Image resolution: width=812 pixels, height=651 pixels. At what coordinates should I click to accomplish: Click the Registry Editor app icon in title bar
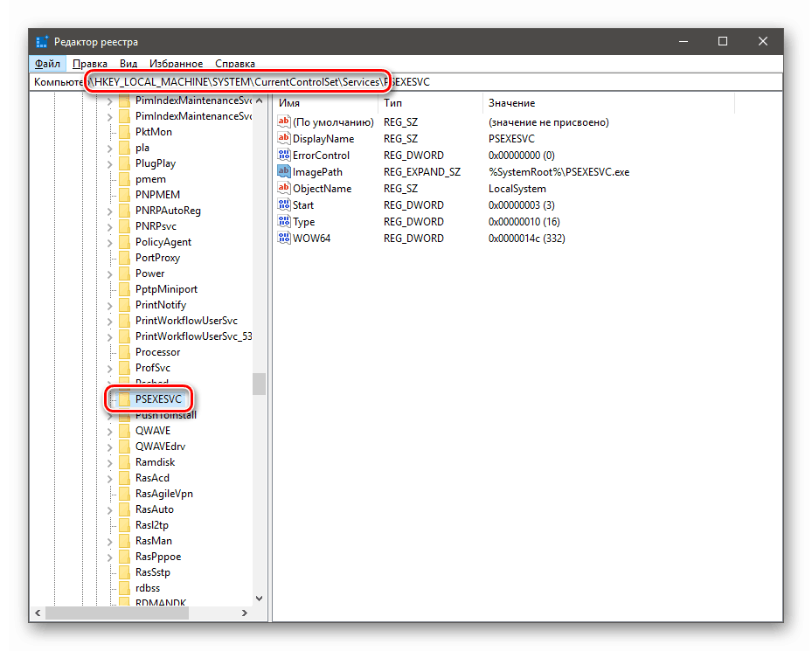click(42, 41)
